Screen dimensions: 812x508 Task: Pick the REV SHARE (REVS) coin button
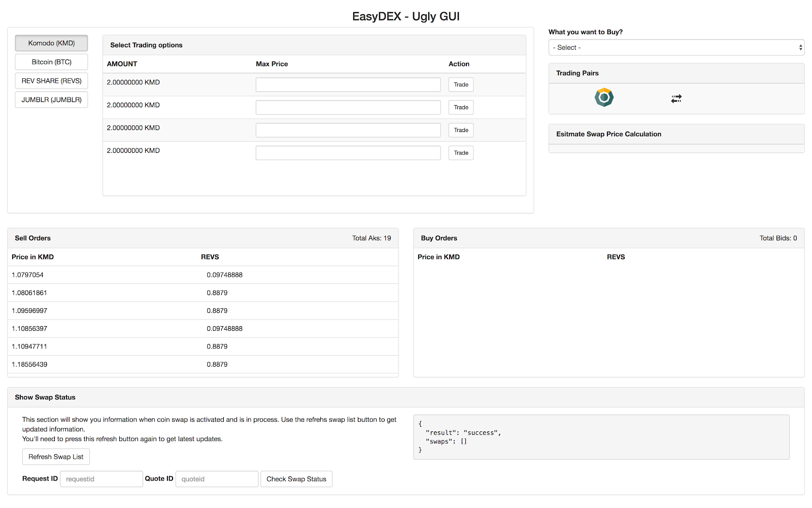(51, 81)
